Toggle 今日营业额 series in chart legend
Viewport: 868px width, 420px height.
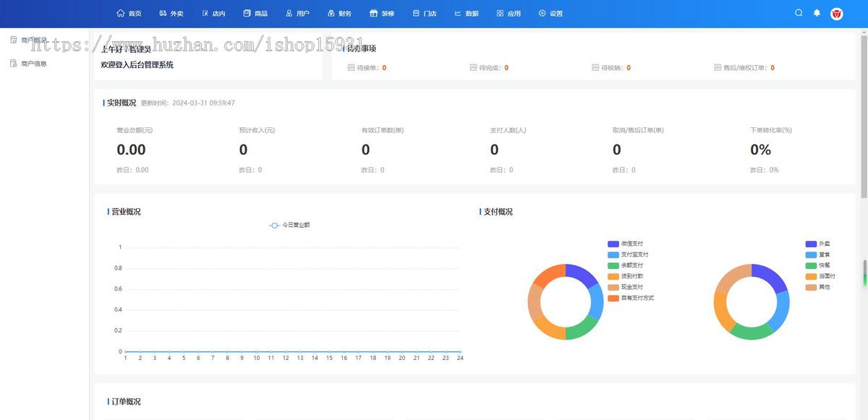(289, 226)
